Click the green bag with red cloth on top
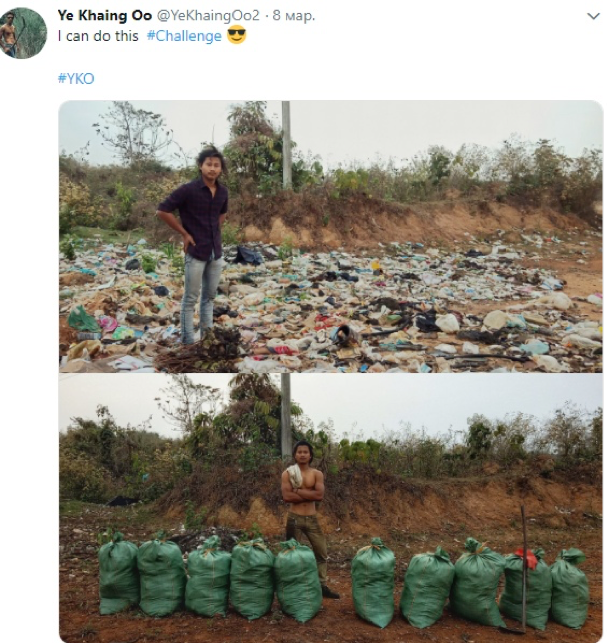This screenshot has width=608, height=643. (526, 588)
